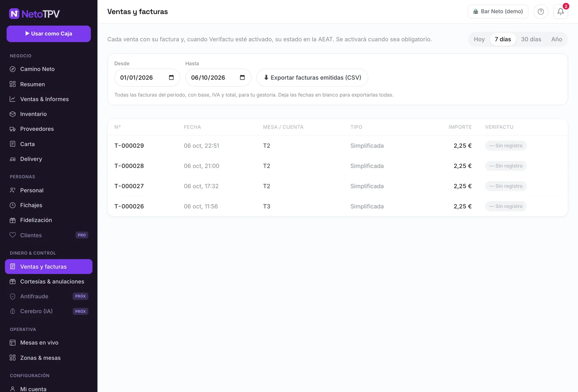Open Mi cuenta in the sidebar

click(49, 388)
